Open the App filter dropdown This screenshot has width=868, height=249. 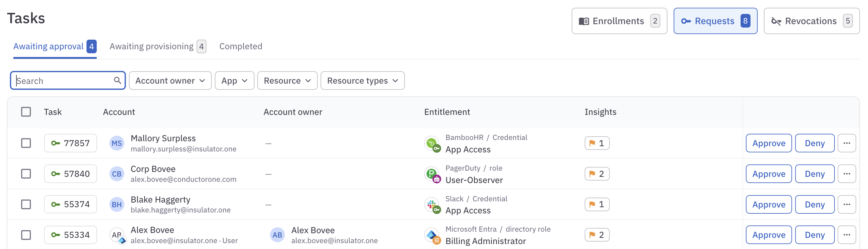pos(234,81)
